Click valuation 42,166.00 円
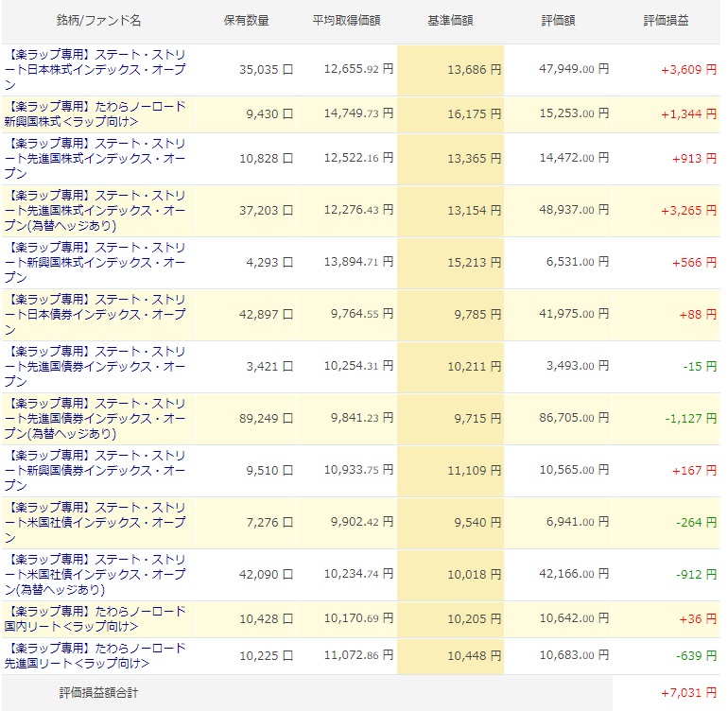Viewport: 728px width, 711px height. click(574, 575)
